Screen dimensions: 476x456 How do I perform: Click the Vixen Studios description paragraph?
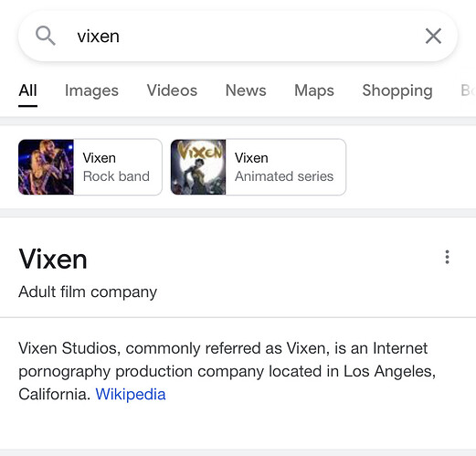[227, 371]
